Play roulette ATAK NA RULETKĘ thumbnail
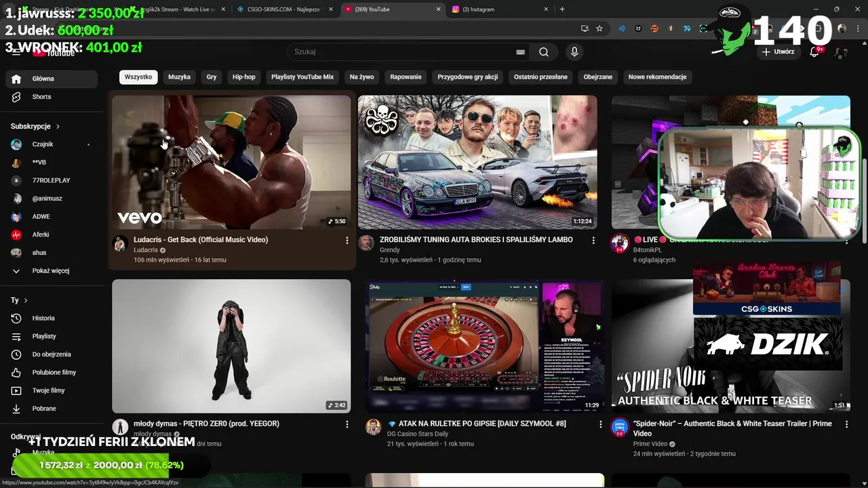Screen dimensions: 868x488 (484, 346)
